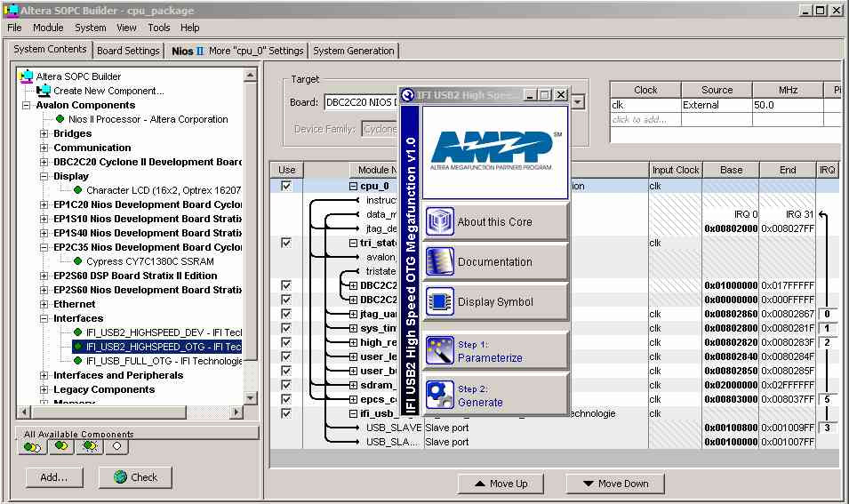Click the 'click to add...' clock cell

pyautogui.click(x=645, y=119)
